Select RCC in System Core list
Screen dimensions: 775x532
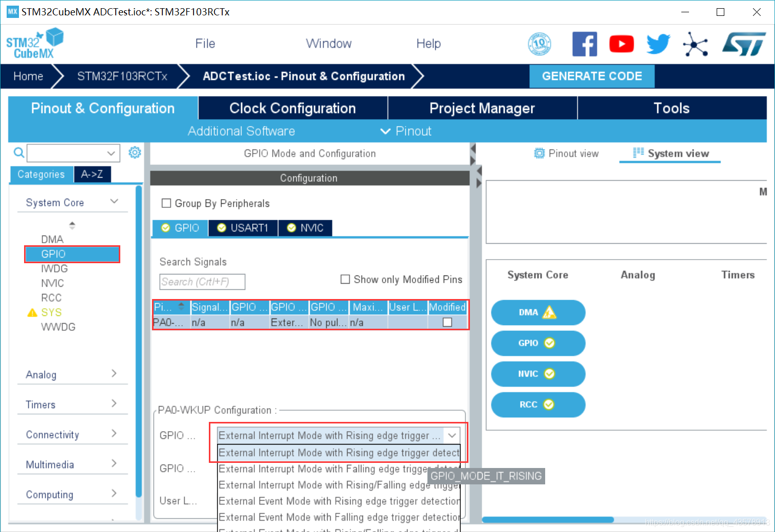[51, 297]
